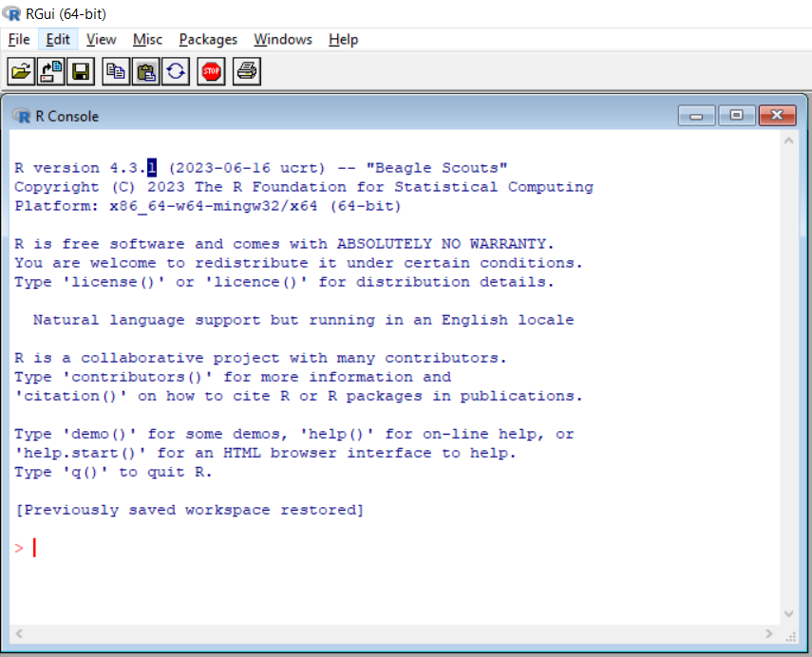The width and height of the screenshot is (812, 657).
Task: Expand the Misc menu
Action: [147, 39]
